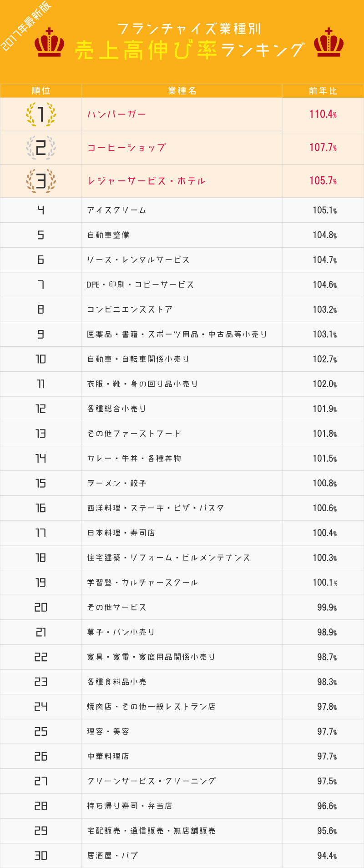This screenshot has height=868, width=364.
Task: Click 売上高伸び率ランキング title text
Action: click(190, 50)
